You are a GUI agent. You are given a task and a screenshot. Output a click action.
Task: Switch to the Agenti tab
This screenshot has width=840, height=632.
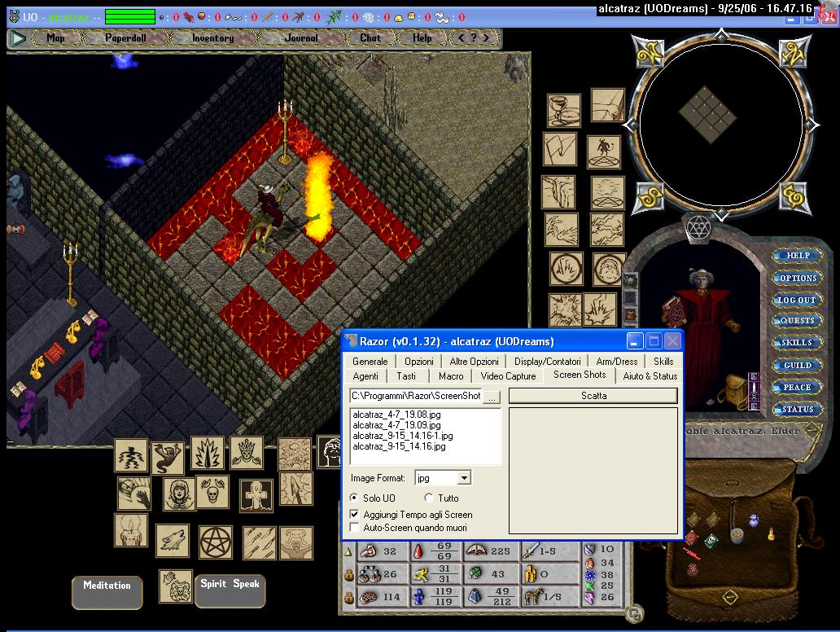click(365, 376)
